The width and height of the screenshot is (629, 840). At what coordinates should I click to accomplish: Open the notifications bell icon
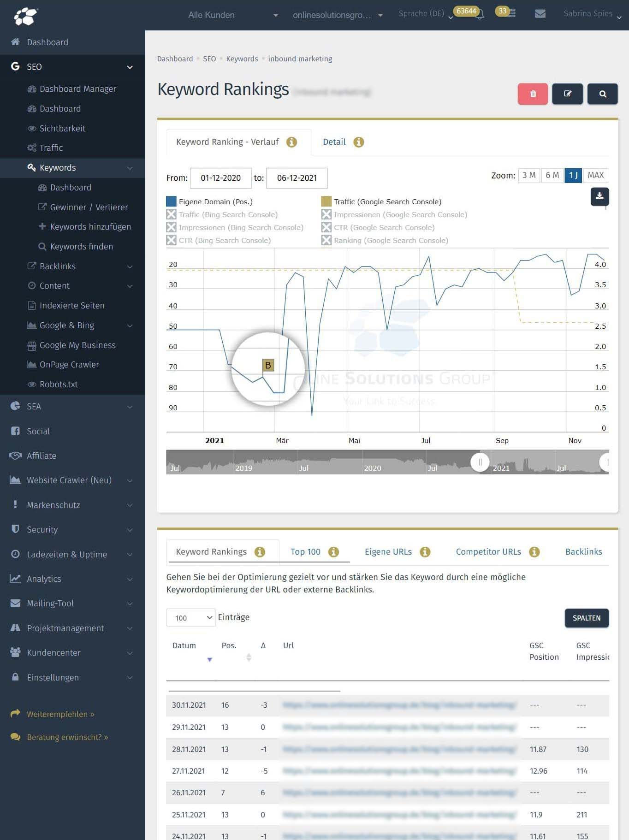pos(480,14)
